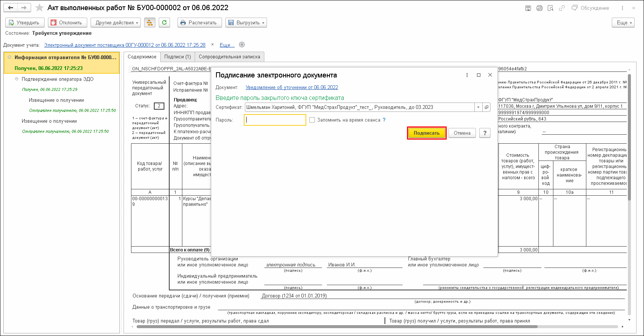644x336 pixels.
Task: Open the Уведомление об уточнении от 06.06.2022 link
Action: (x=292, y=87)
